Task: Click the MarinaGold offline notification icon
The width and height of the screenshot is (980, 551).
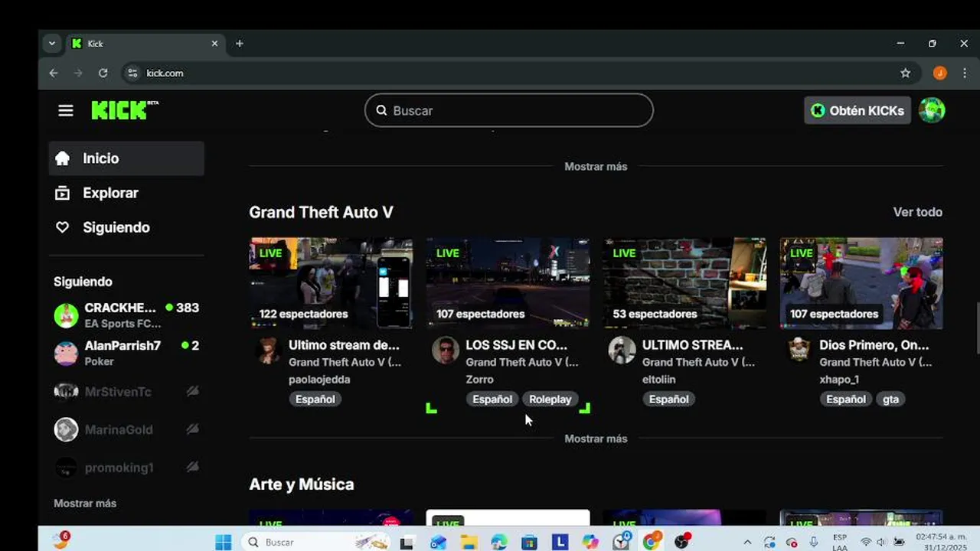Action: pyautogui.click(x=193, y=429)
